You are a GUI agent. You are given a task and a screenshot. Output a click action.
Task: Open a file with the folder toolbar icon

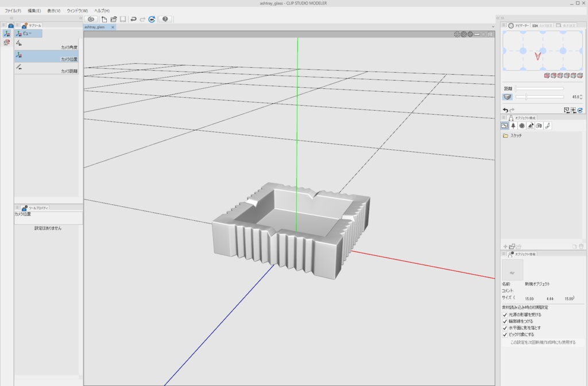point(114,19)
